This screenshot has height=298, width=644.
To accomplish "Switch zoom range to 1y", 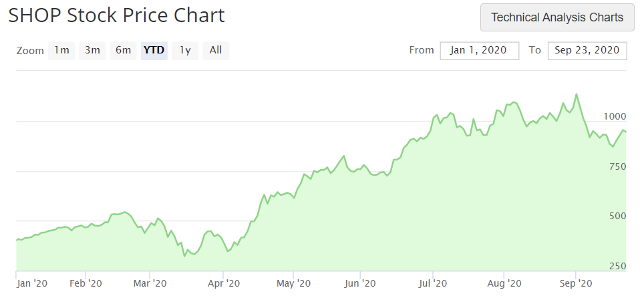I will pyautogui.click(x=185, y=51).
